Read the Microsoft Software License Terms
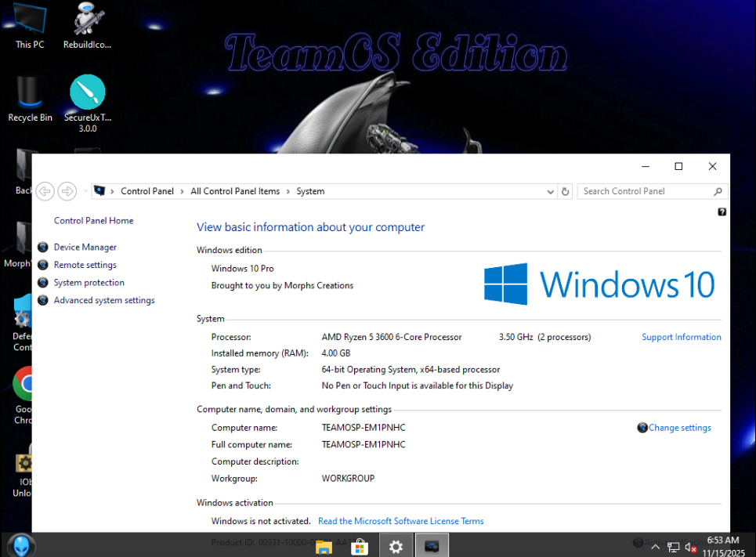 [400, 521]
